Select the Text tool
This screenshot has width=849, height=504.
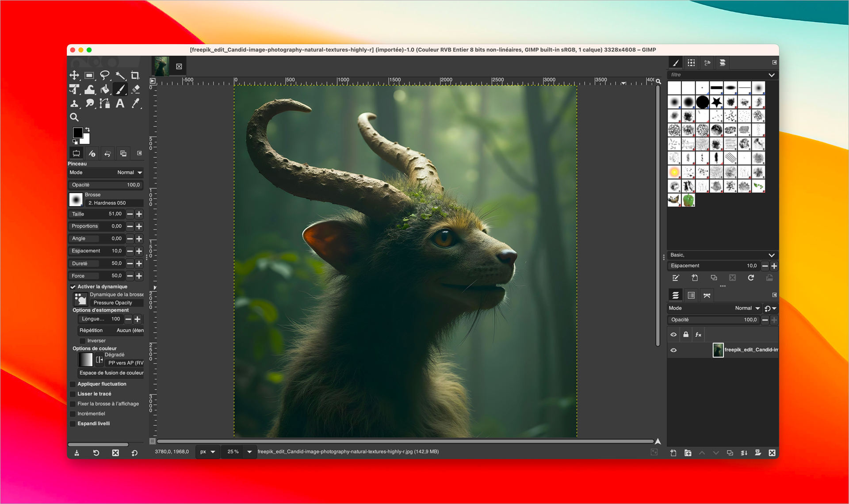pos(120,103)
